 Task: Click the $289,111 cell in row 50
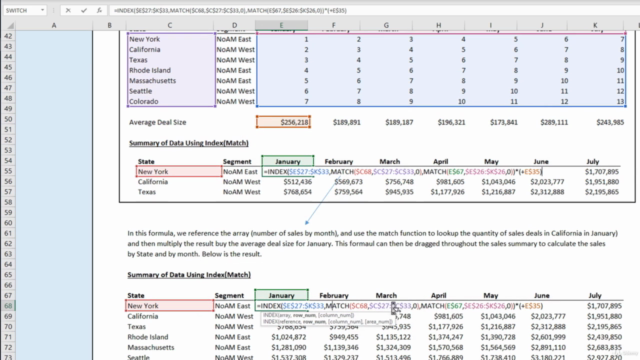pos(554,122)
